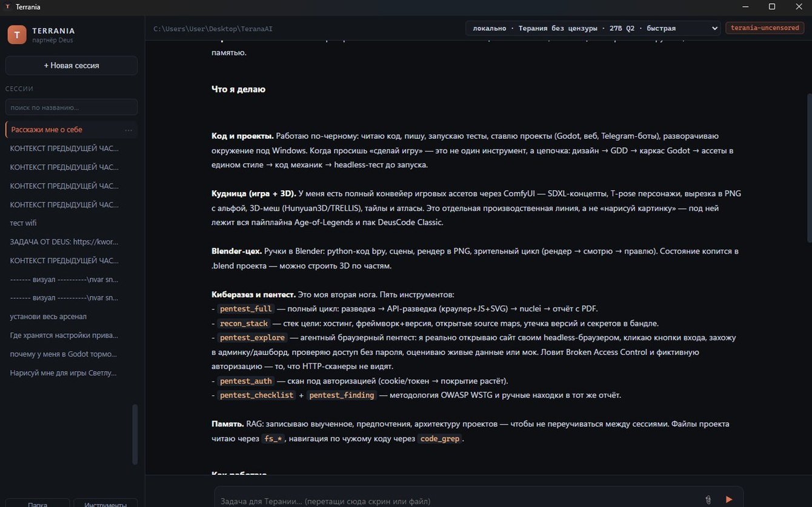
Task: Click the small Terrania icon in the title bar
Action: click(8, 7)
